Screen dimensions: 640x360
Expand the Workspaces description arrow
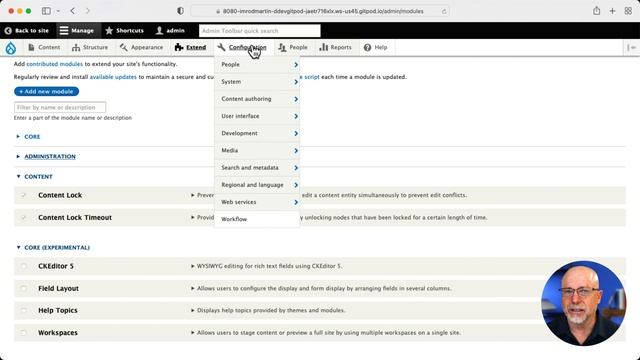193,333
